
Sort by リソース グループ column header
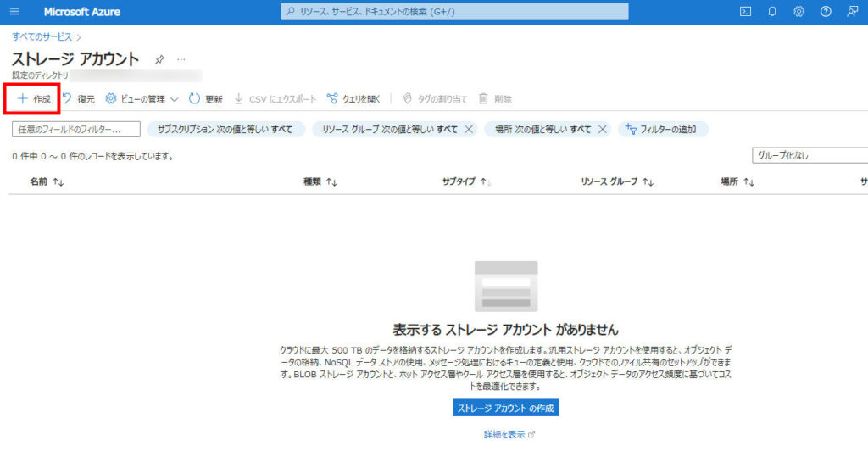(x=617, y=181)
